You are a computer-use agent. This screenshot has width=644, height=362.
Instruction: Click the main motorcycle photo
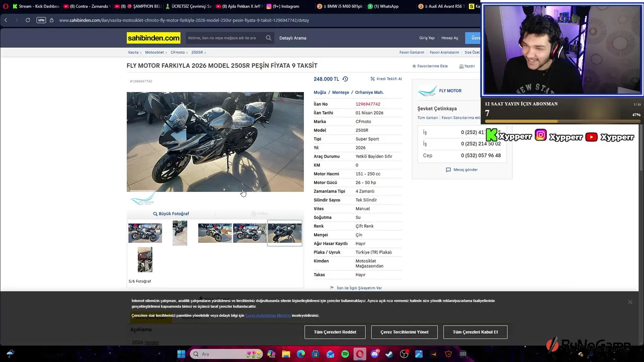coord(215,142)
